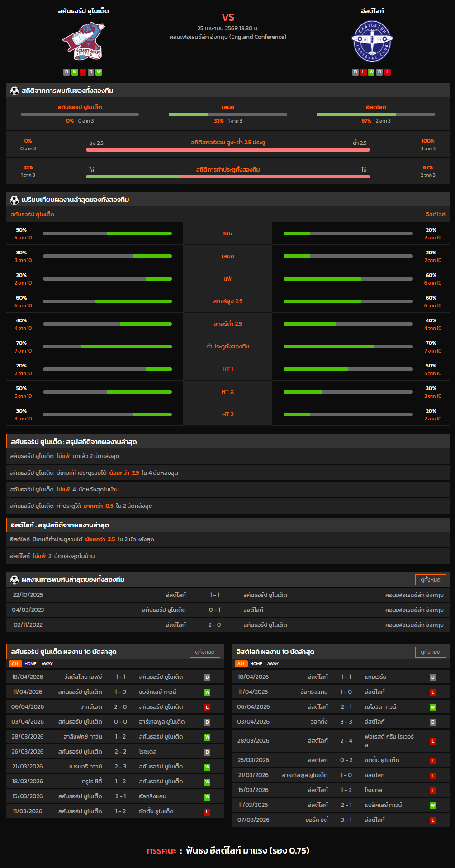This screenshot has width=455, height=868.
Task: Click the red L badge under Scunthorpe crest
Action: pos(83,72)
